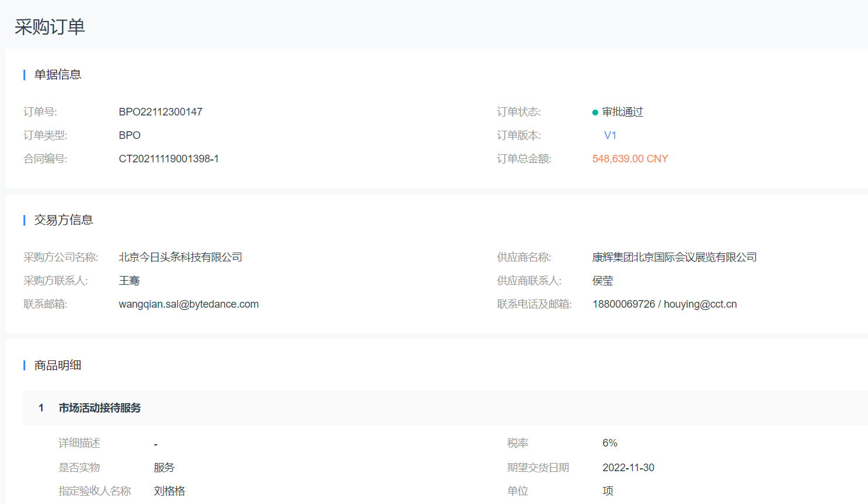Click the order total 548,639.00 CNY
868x504 pixels.
pyautogui.click(x=630, y=159)
